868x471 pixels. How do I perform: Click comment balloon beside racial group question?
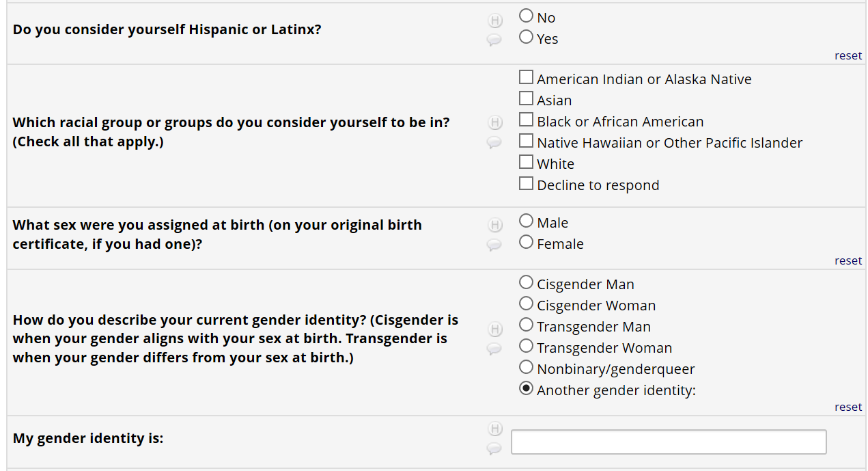point(494,142)
